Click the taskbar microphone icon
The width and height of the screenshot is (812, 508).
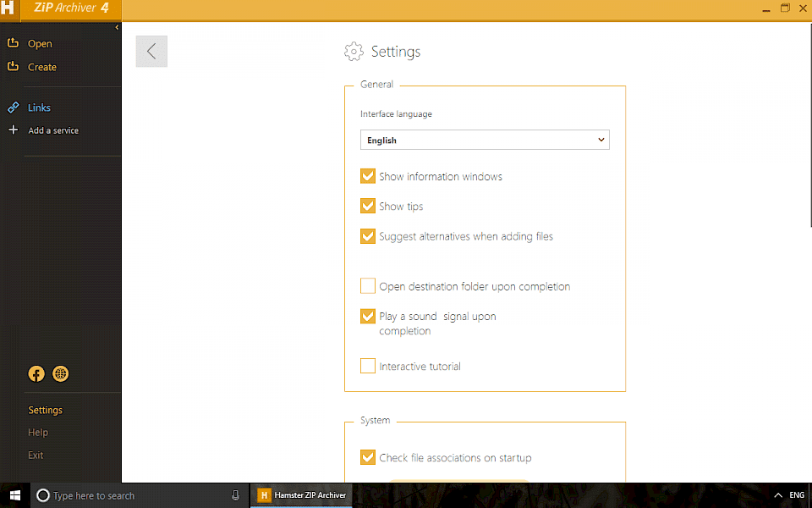236,495
